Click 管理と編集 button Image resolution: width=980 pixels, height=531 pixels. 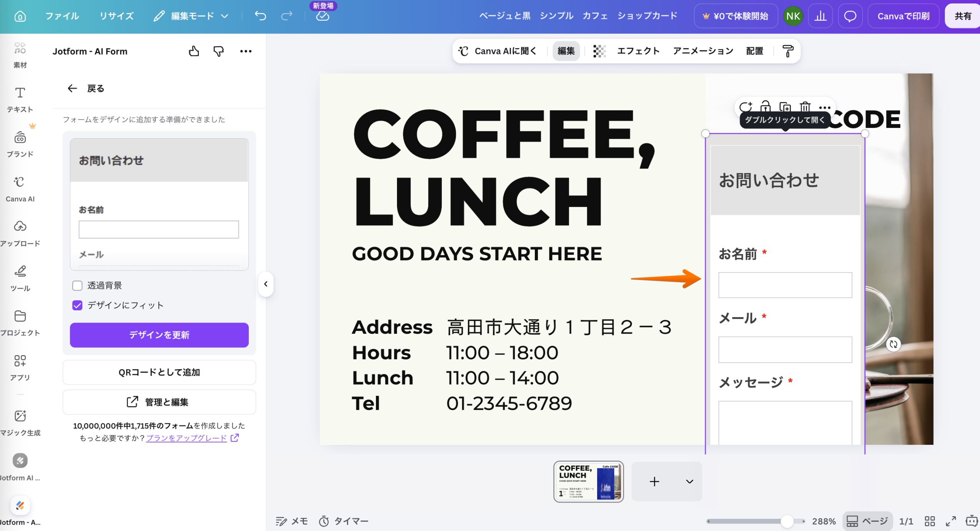tap(159, 402)
